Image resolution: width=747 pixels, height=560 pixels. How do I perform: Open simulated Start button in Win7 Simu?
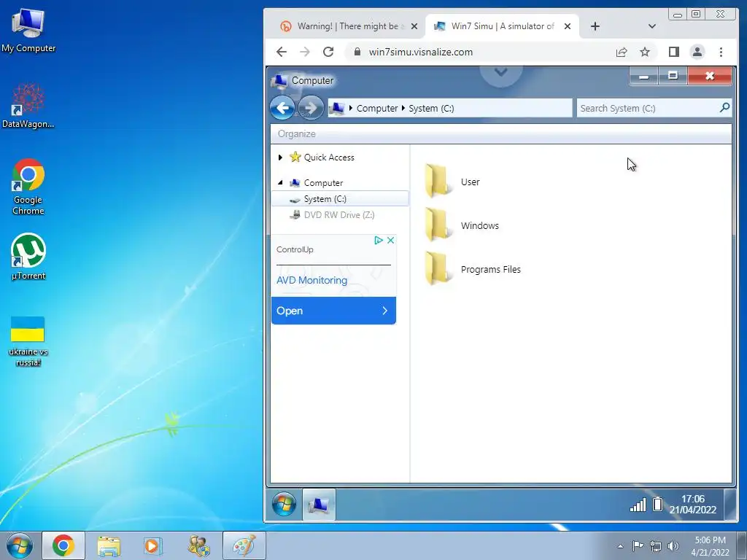coord(284,504)
